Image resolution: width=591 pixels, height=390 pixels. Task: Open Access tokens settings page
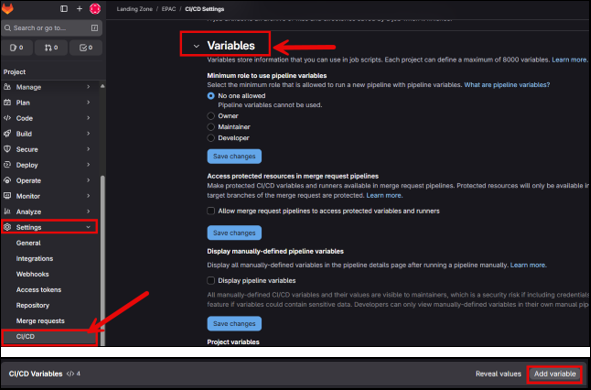38,290
